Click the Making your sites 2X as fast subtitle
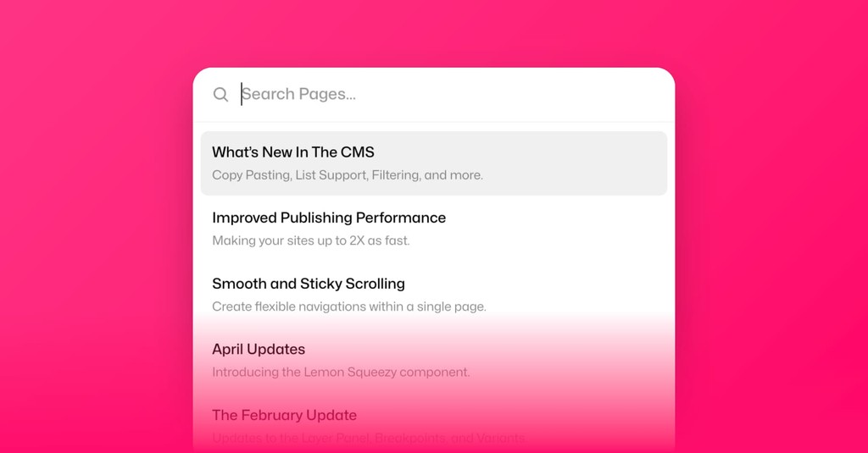868x453 pixels. tap(311, 240)
